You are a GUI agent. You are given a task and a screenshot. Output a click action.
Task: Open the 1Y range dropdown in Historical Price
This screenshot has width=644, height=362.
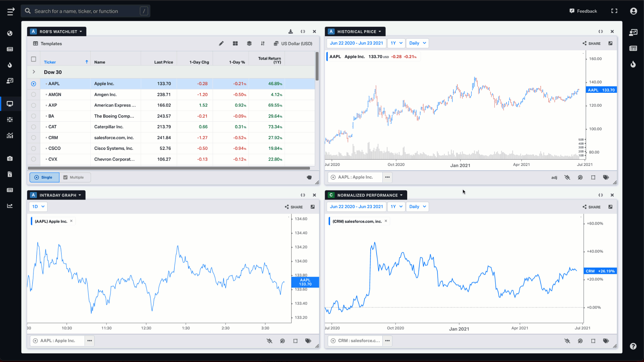[x=396, y=43]
